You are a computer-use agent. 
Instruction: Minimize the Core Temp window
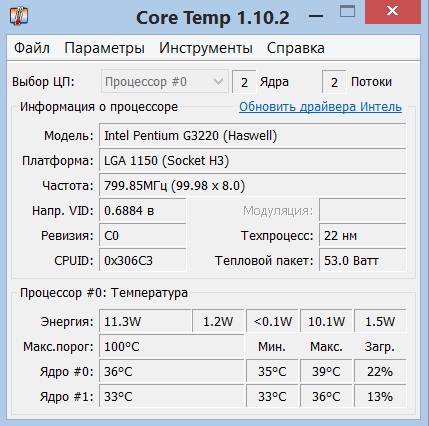(316, 16)
